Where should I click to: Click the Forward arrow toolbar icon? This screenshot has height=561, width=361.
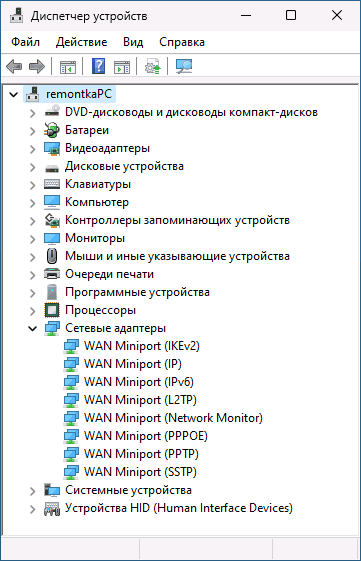[37, 67]
